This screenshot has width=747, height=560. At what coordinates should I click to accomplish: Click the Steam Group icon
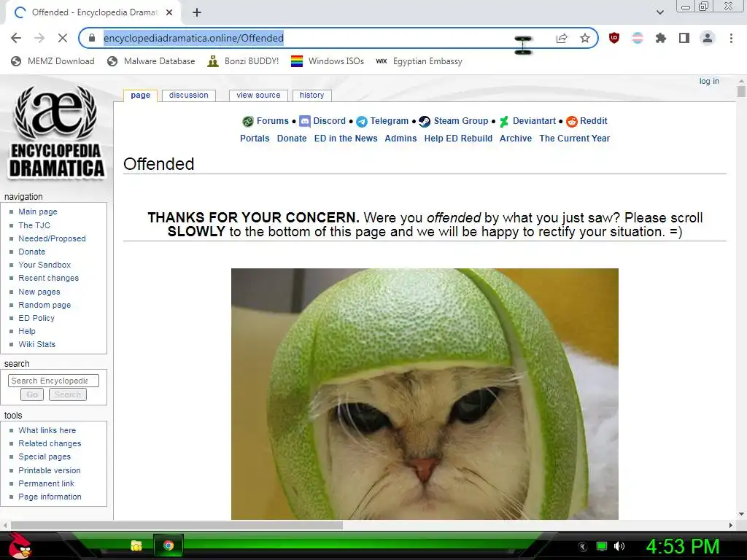coord(425,122)
